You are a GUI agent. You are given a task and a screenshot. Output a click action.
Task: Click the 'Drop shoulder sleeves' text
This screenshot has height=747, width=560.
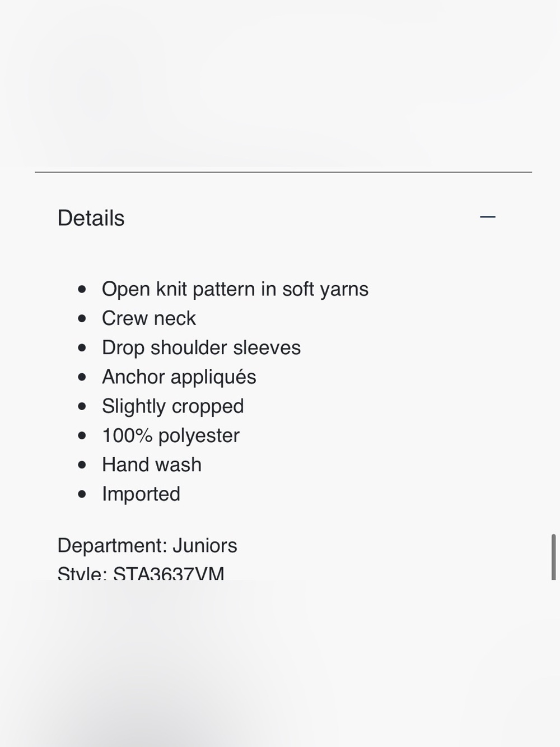click(201, 347)
